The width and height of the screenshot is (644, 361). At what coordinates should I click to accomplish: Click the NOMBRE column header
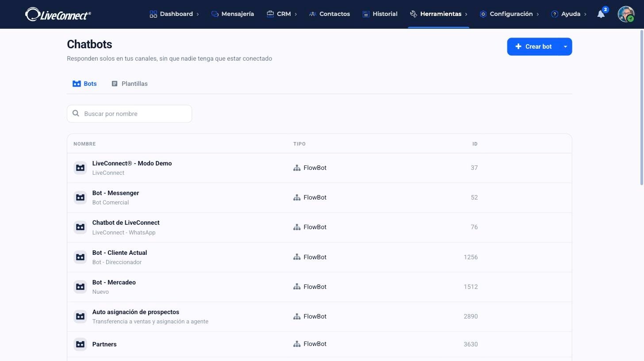coord(84,144)
